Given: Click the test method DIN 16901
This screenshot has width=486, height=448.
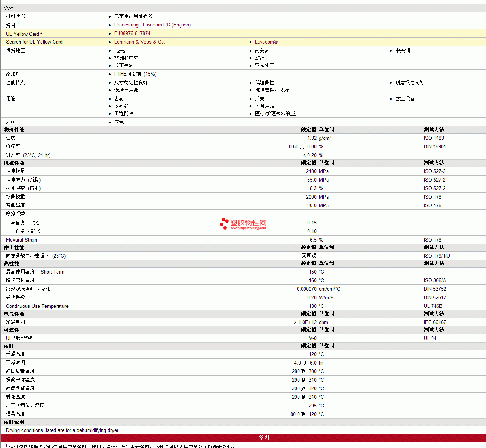Looking at the screenshot, I should [435, 146].
